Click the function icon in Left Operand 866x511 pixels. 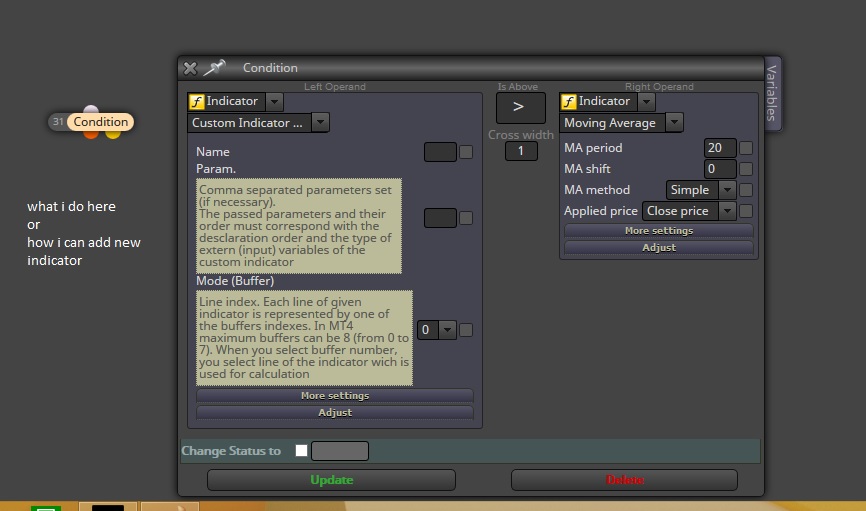coord(197,102)
